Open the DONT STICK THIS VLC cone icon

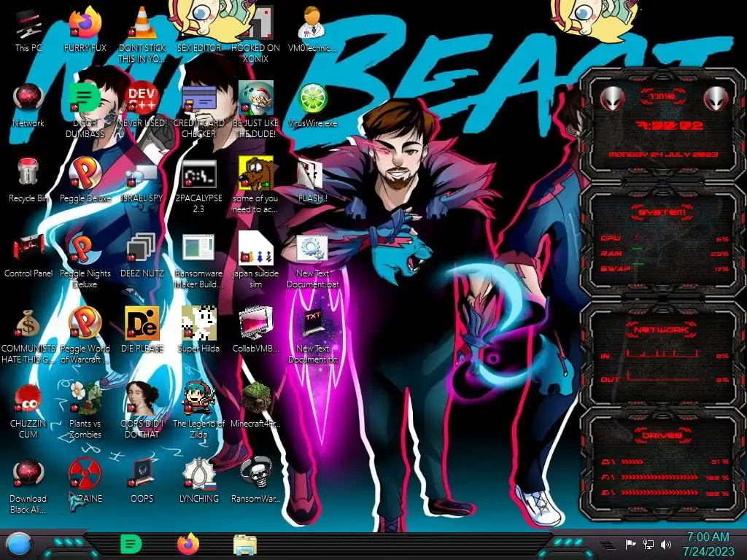coord(142,34)
